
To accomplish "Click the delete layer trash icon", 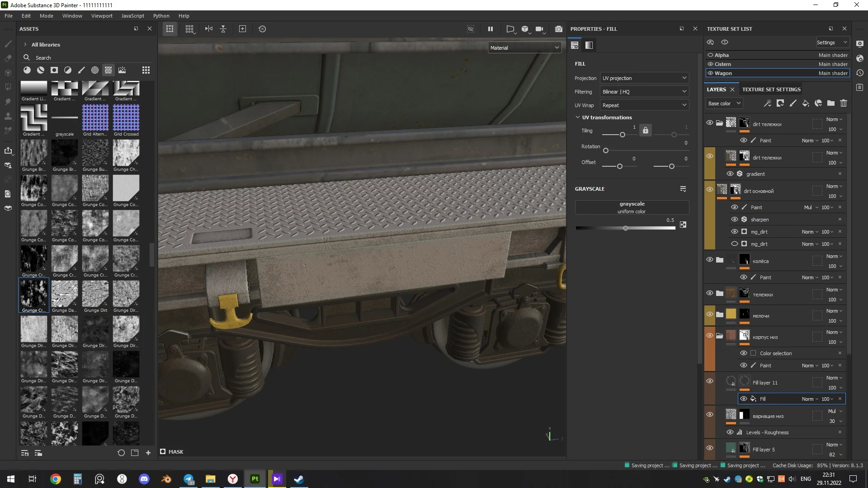I will click(x=844, y=103).
